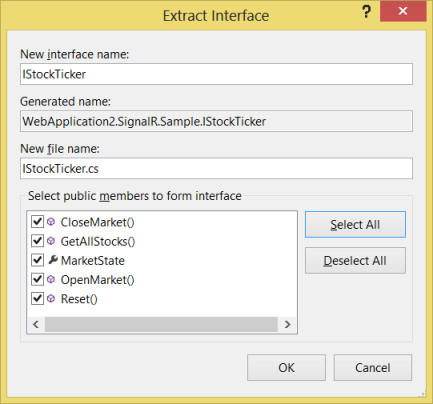
Task: Click the 'New interface name:' label
Action: click(75, 54)
